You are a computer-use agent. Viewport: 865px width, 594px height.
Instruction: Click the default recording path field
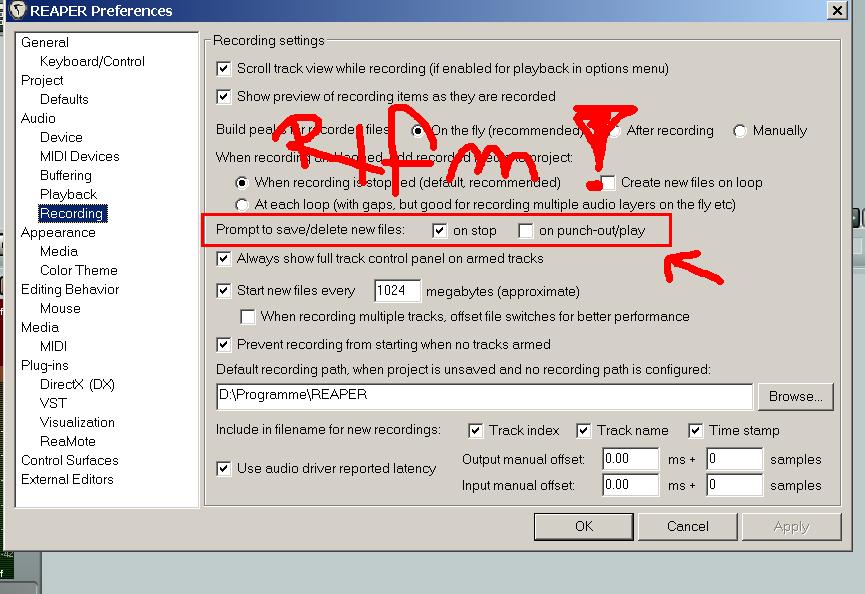pos(484,397)
